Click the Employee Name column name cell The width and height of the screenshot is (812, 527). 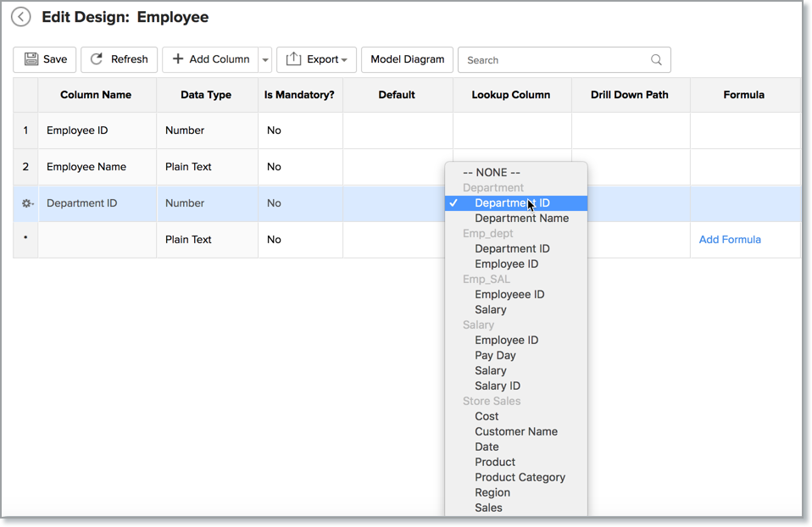pos(86,167)
